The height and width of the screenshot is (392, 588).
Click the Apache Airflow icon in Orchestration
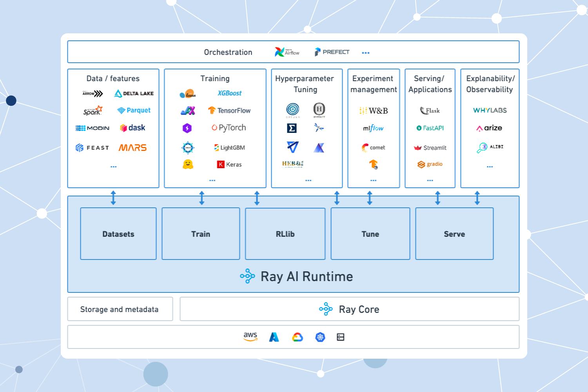(x=279, y=51)
